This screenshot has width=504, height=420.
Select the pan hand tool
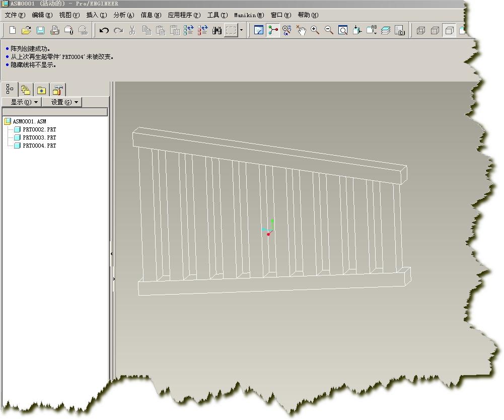tap(301, 31)
